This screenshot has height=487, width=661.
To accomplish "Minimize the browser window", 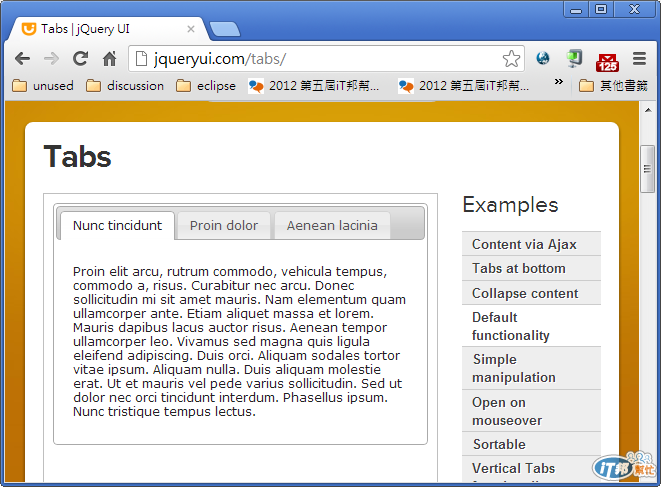I will [576, 10].
